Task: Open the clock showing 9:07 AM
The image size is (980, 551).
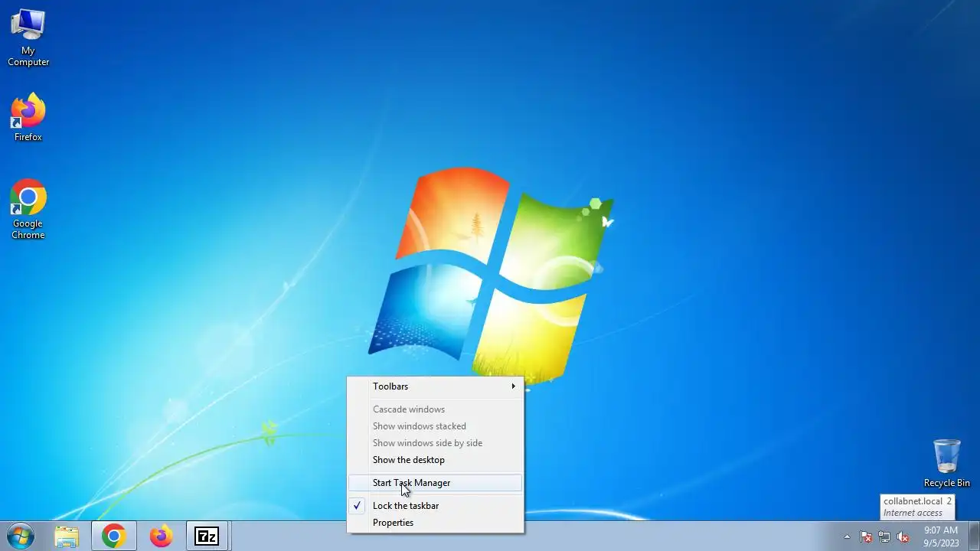Action: click(x=941, y=536)
